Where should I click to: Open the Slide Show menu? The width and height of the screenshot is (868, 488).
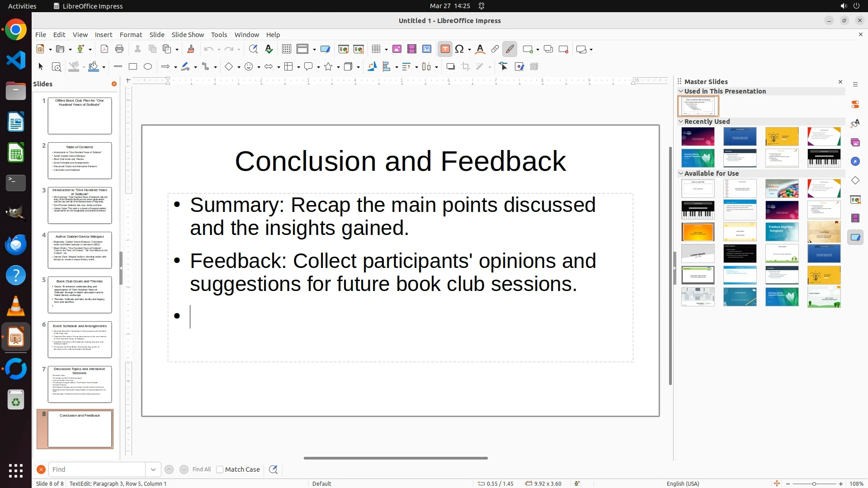188,35
